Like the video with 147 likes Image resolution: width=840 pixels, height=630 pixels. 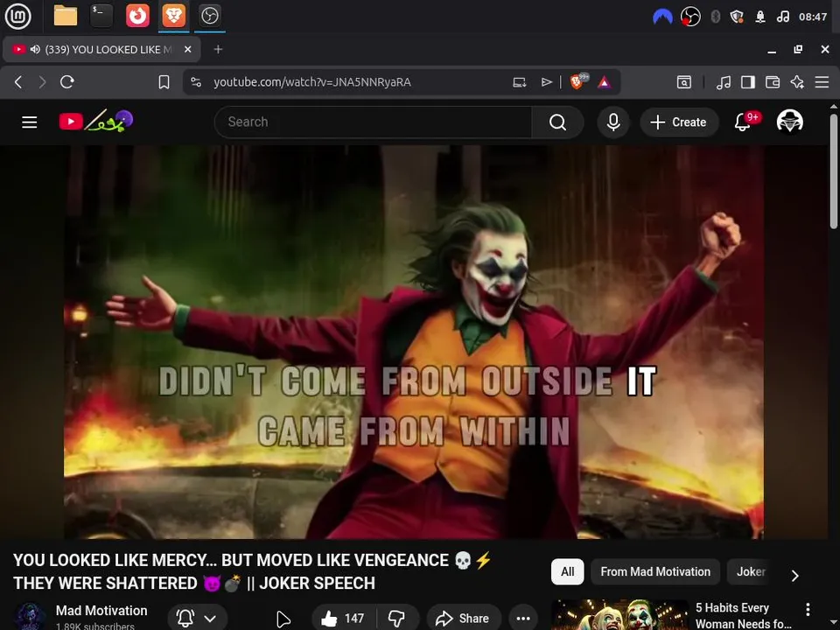pos(343,619)
